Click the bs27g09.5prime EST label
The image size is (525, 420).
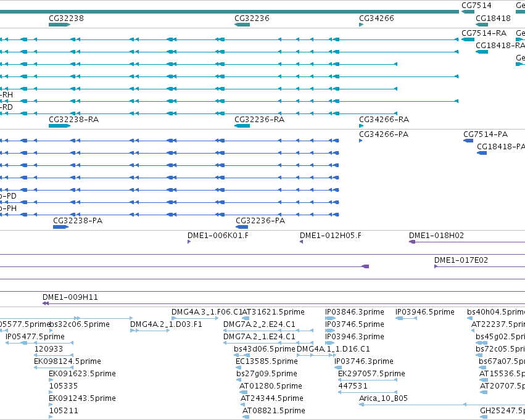pyautogui.click(x=267, y=374)
